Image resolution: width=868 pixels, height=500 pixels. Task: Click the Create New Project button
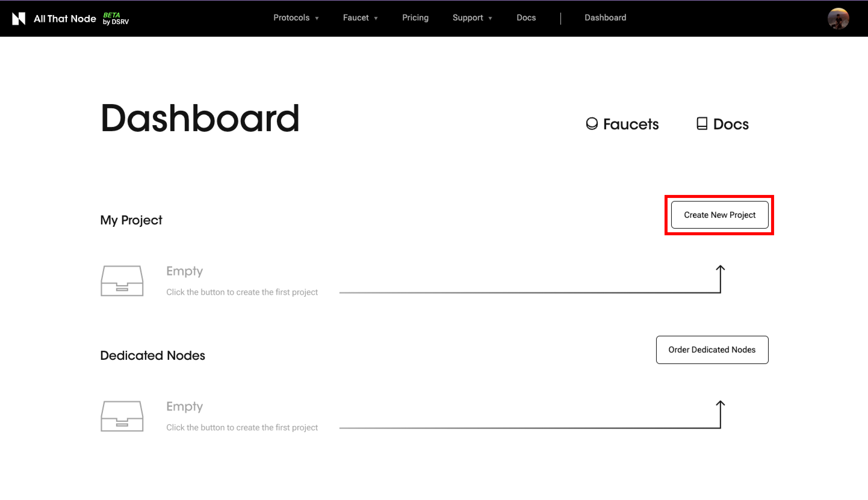click(720, 215)
